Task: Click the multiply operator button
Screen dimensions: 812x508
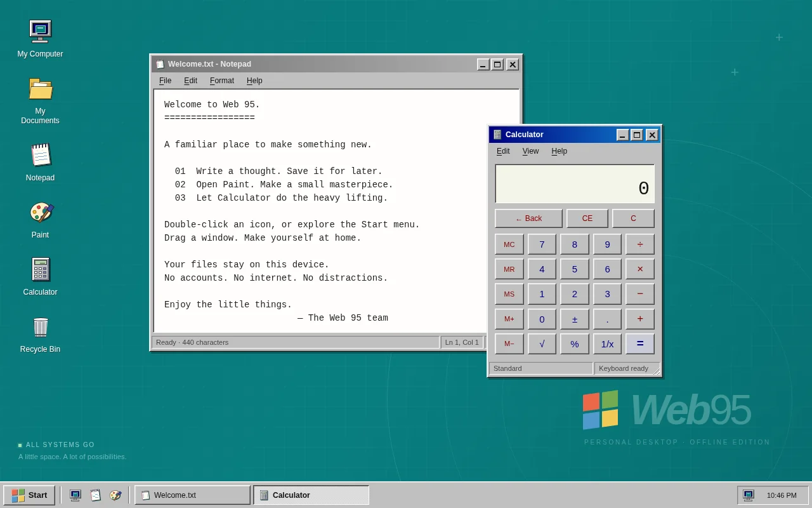Action: pos(640,269)
